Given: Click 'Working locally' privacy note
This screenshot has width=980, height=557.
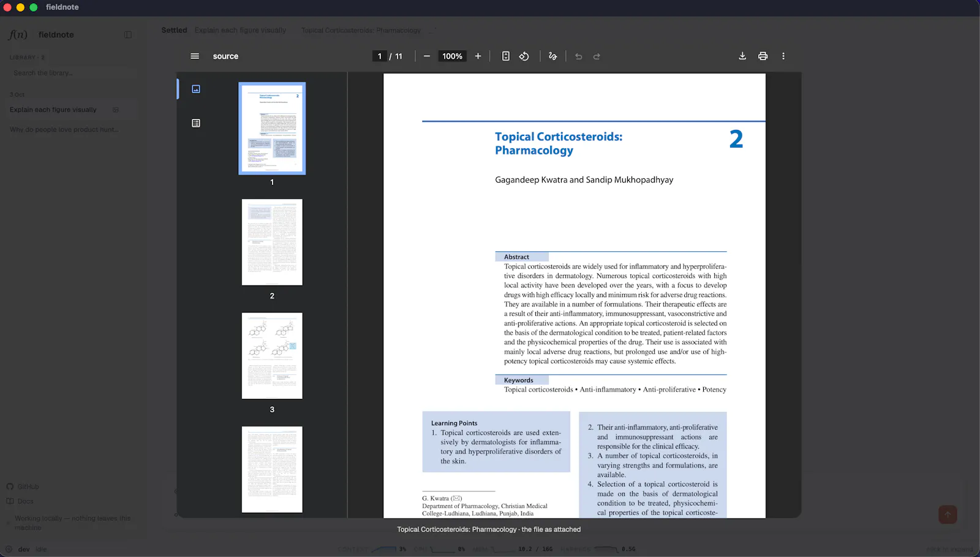Looking at the screenshot, I should tap(73, 523).
